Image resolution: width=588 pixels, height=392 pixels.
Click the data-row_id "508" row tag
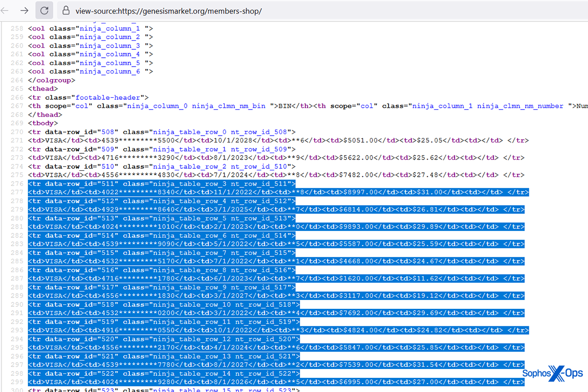point(162,132)
